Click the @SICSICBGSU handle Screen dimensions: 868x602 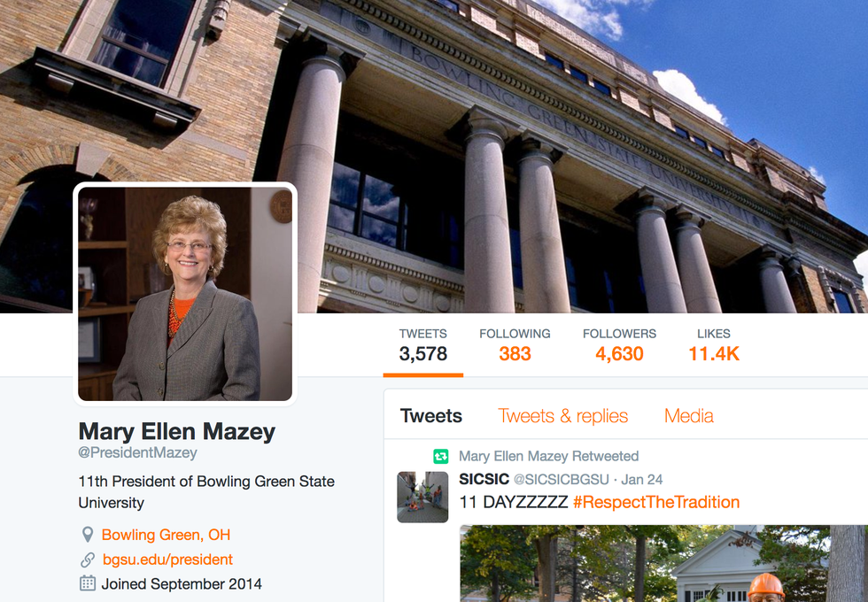(x=562, y=479)
